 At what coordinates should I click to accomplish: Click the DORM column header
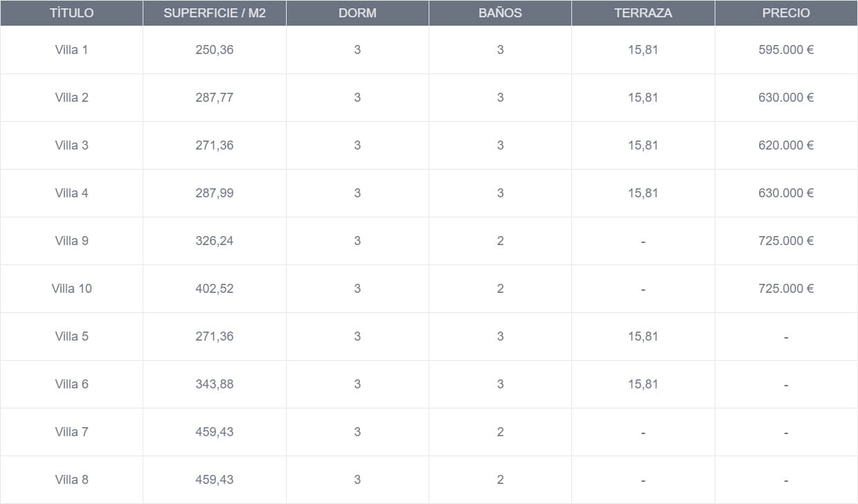pyautogui.click(x=357, y=13)
